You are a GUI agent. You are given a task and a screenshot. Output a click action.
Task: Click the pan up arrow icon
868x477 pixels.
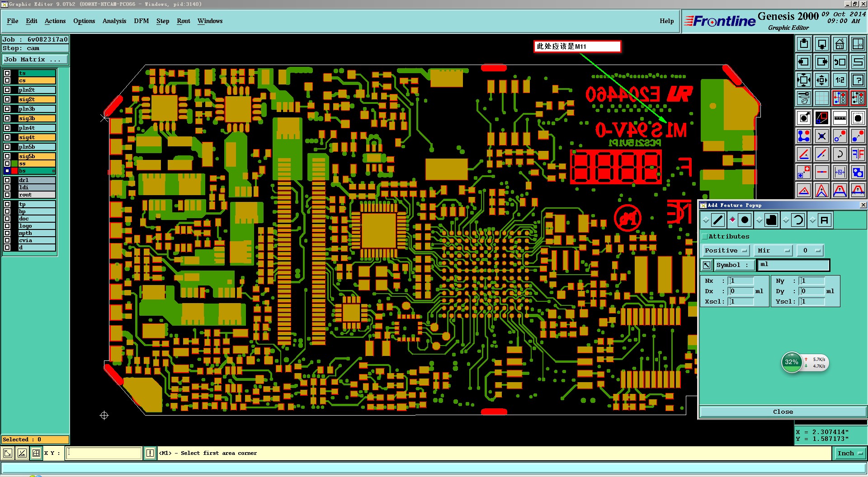pos(804,44)
